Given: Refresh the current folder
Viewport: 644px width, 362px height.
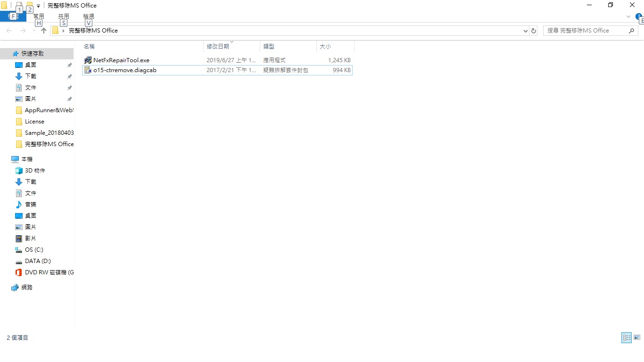Looking at the screenshot, I should pos(534,31).
